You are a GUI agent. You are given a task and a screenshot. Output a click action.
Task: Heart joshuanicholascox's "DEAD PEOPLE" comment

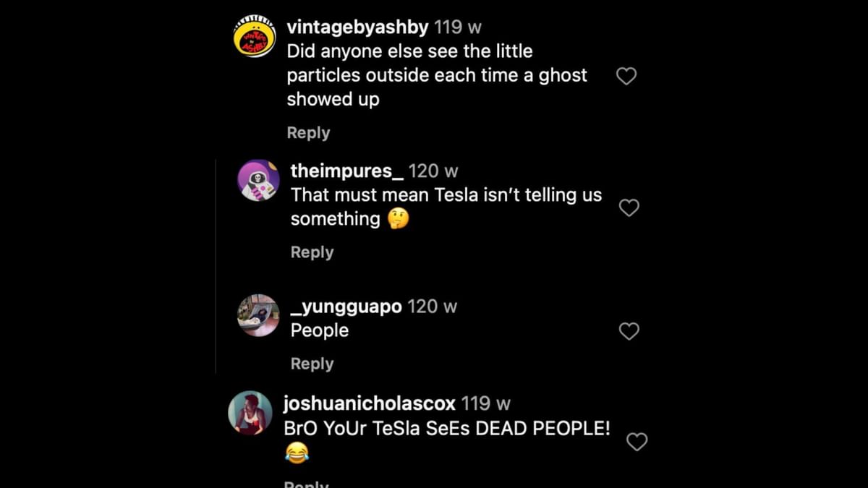coord(637,442)
